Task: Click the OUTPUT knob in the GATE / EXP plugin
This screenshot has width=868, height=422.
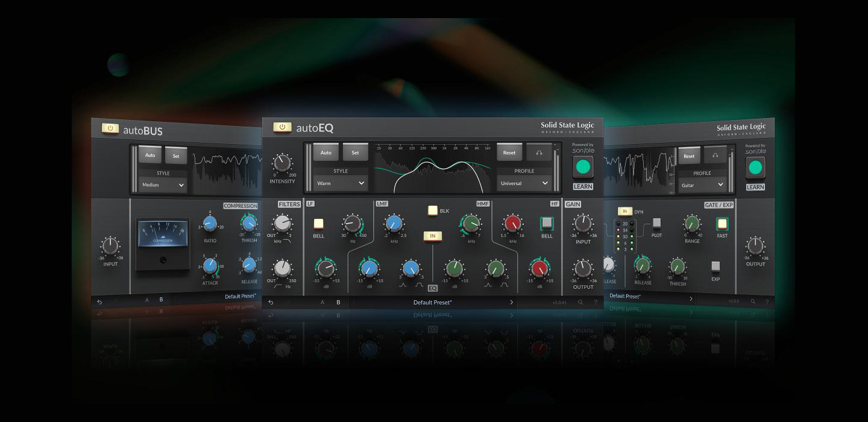Action: click(755, 246)
